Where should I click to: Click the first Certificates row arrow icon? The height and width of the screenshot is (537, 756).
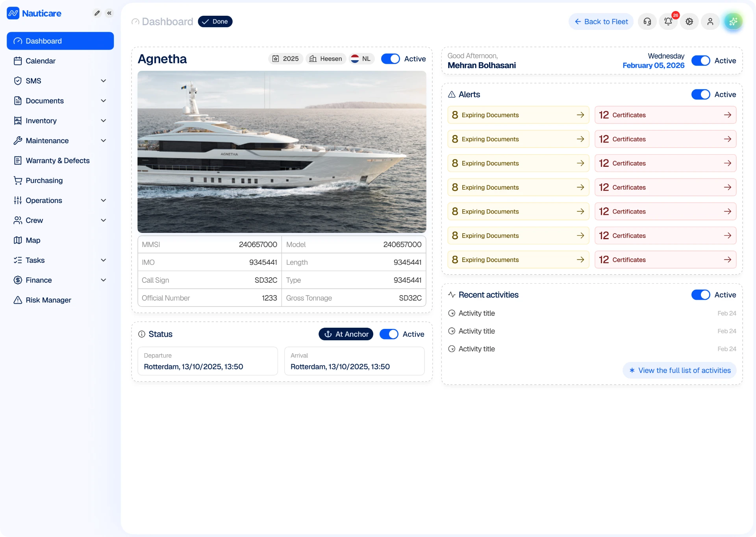[727, 115]
